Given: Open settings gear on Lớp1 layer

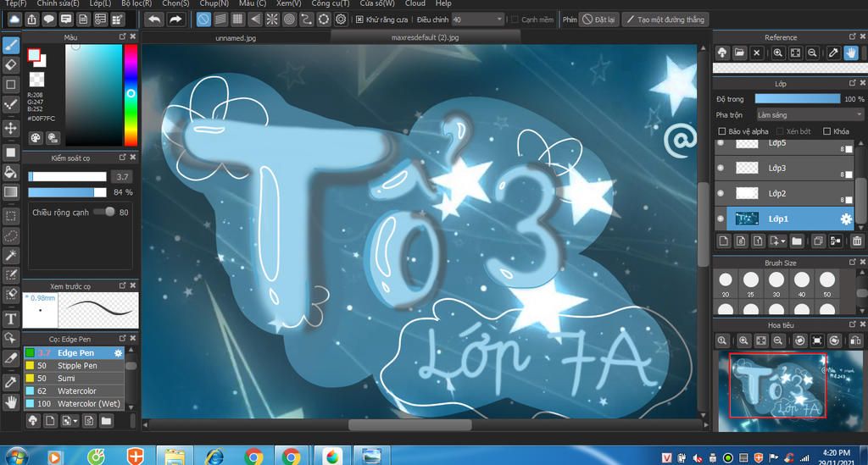Looking at the screenshot, I should point(846,219).
